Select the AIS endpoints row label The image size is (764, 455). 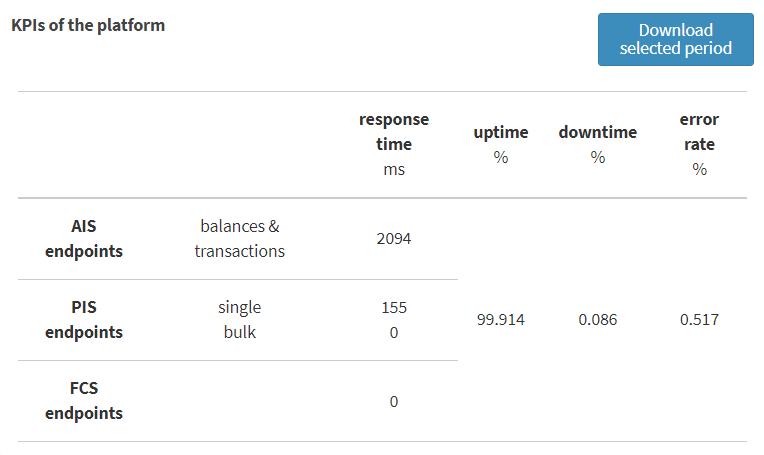[84, 239]
